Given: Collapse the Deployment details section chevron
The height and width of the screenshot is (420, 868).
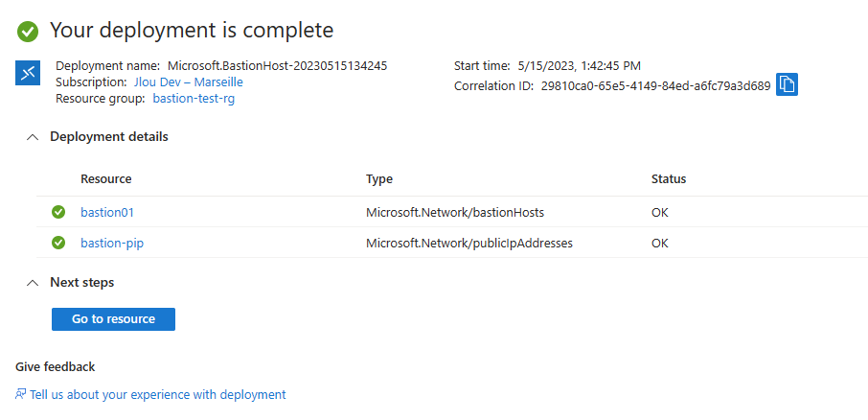Looking at the screenshot, I should (x=33, y=137).
